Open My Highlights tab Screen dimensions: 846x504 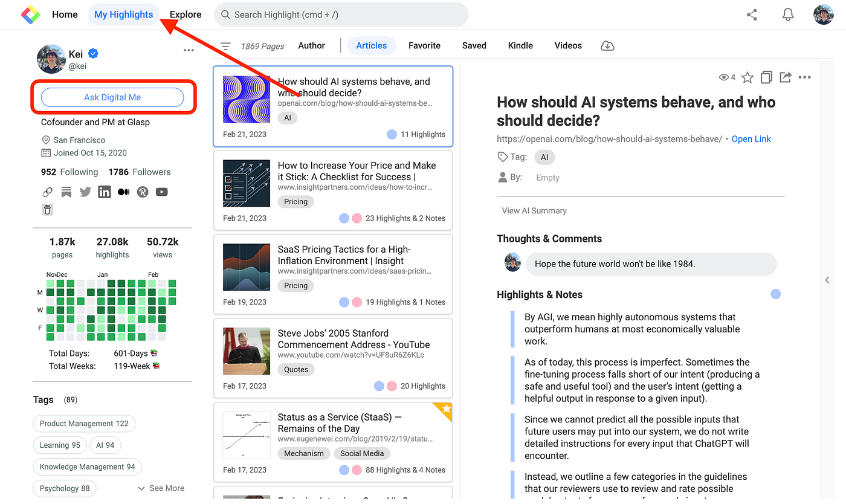pos(124,15)
